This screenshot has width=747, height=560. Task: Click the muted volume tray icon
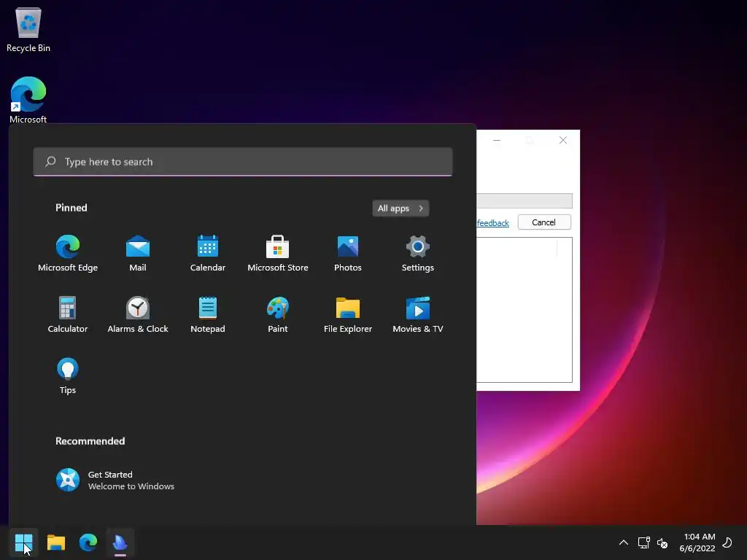pos(662,542)
